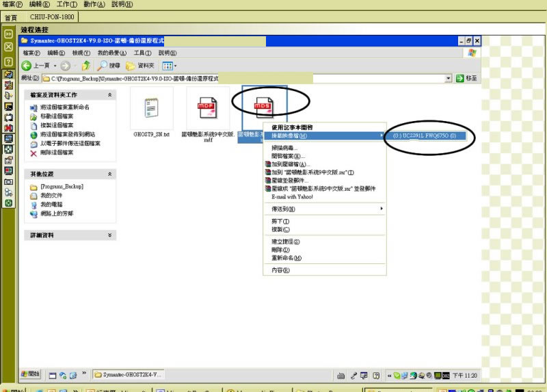Open Search (搜尋) in the Explorer toolbar
The width and height of the screenshot is (547, 392).
coord(109,66)
